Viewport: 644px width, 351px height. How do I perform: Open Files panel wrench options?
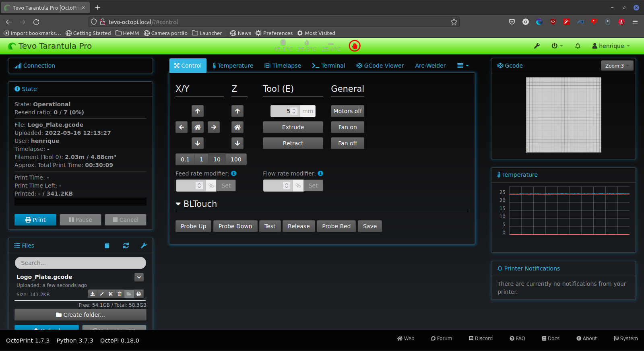click(144, 246)
